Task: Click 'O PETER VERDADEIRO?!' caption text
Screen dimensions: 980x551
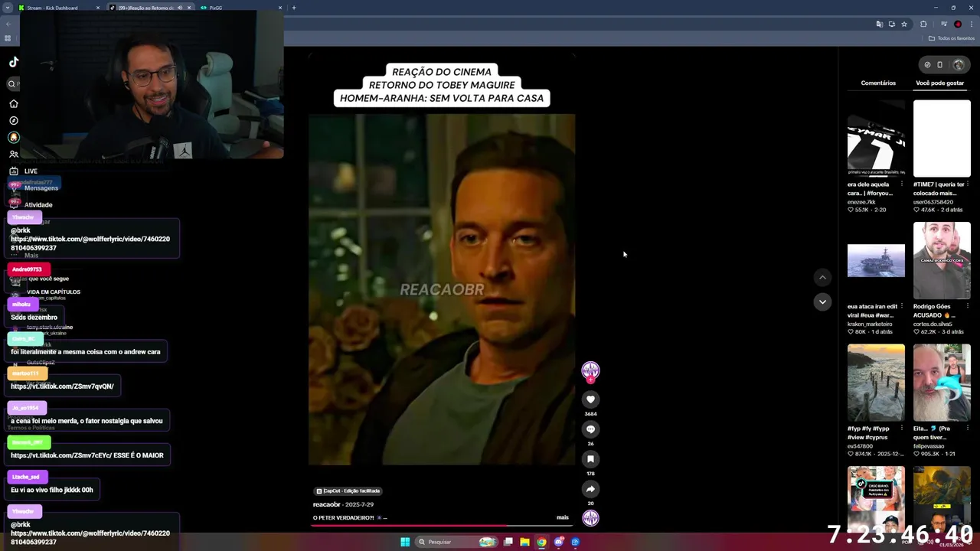Action: tap(343, 517)
